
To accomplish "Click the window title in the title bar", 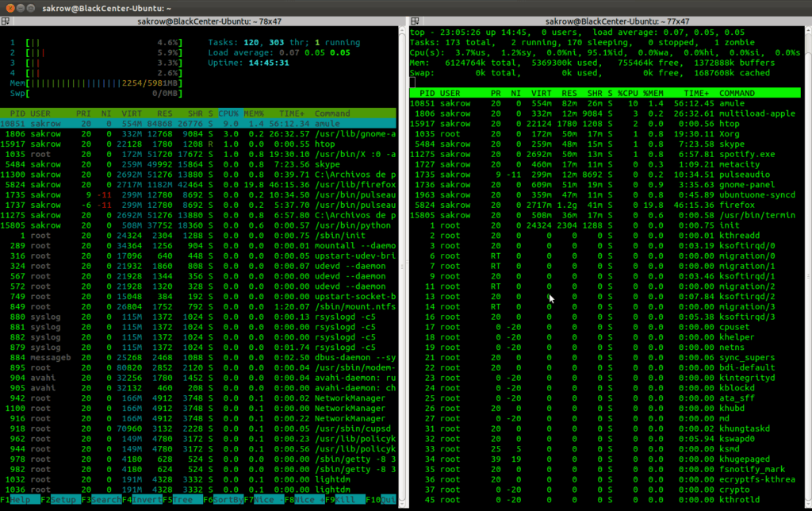I will (107, 8).
